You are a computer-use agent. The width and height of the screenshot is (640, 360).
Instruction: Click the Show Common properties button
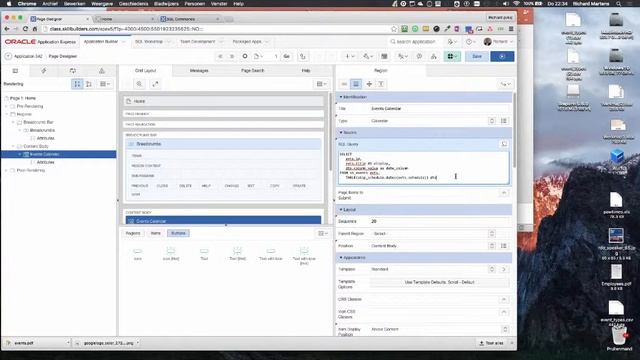coord(344,84)
